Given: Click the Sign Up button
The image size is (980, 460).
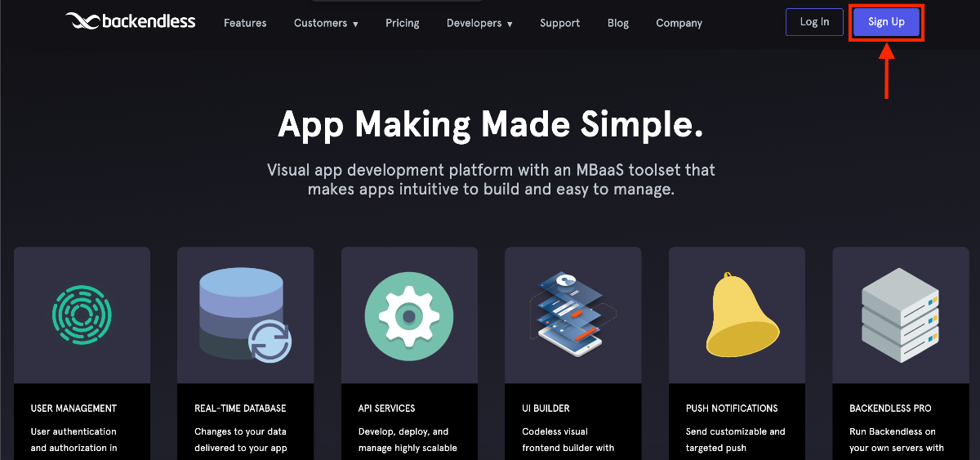Looking at the screenshot, I should [886, 22].
